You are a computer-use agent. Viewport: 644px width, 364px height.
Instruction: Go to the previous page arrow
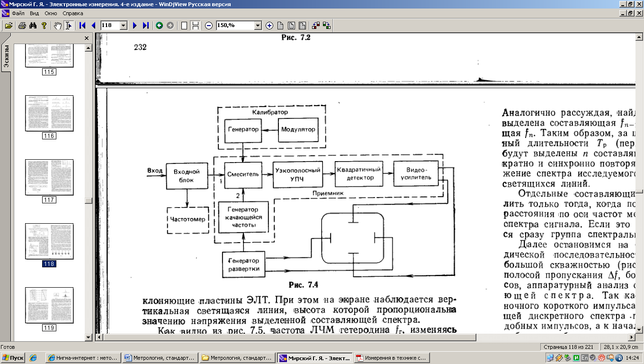pos(94,26)
